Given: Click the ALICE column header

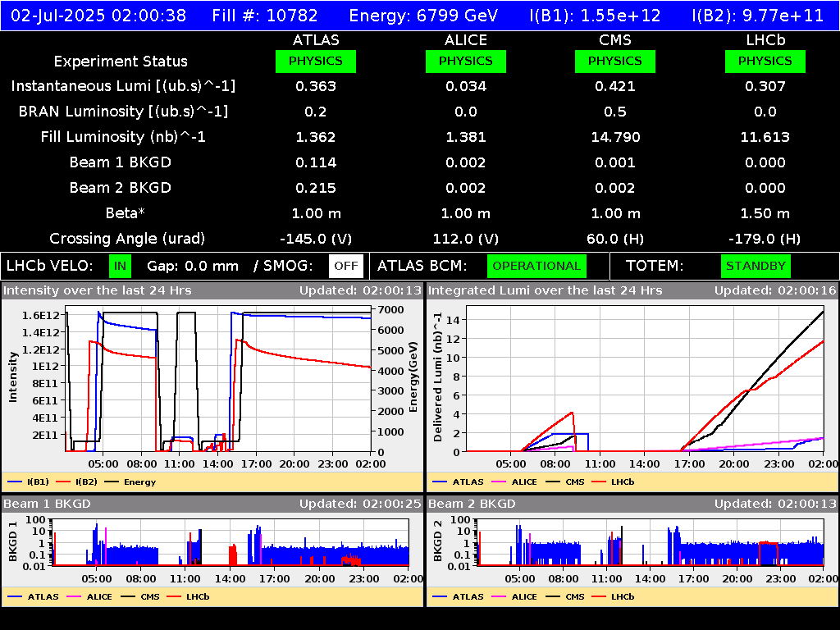Looking at the screenshot, I should click(x=466, y=40).
